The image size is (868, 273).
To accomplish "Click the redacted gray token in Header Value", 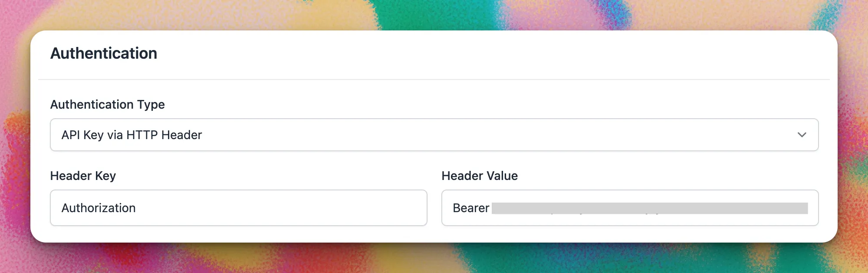I will 649,208.
